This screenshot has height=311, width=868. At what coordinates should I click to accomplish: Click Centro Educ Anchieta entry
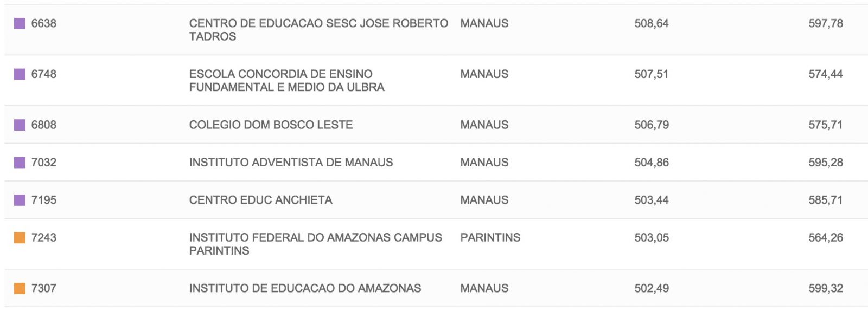[260, 200]
